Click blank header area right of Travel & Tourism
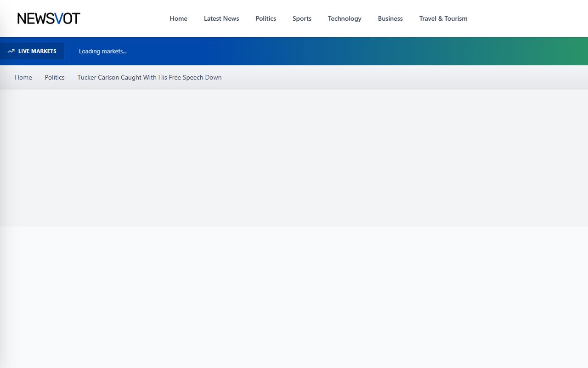The height and width of the screenshot is (368, 588). coord(528,18)
